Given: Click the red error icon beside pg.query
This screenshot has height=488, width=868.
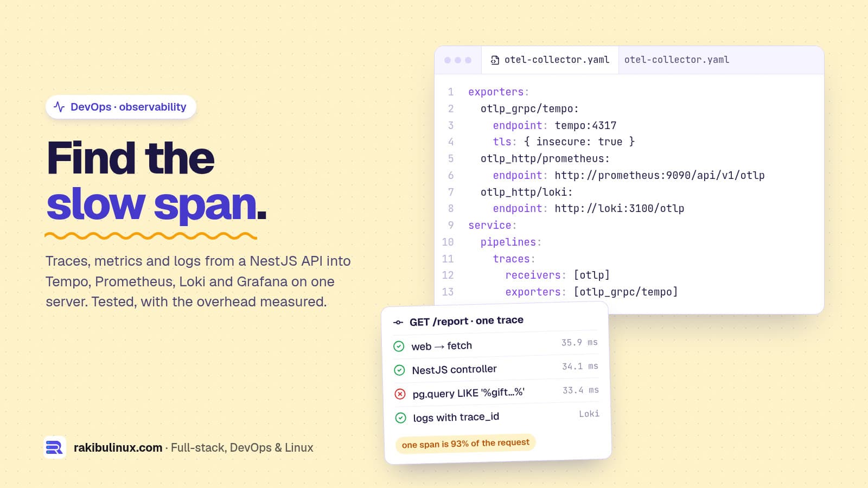Looking at the screenshot, I should pos(400,394).
